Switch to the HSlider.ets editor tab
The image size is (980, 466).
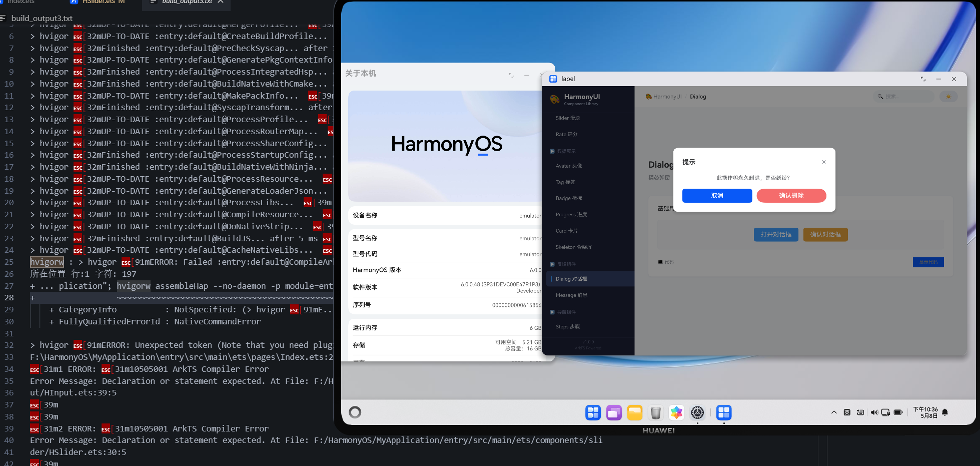[98, 2]
